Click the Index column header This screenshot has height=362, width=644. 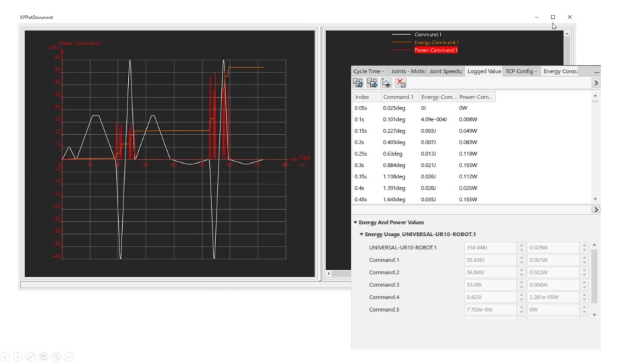(x=367, y=97)
